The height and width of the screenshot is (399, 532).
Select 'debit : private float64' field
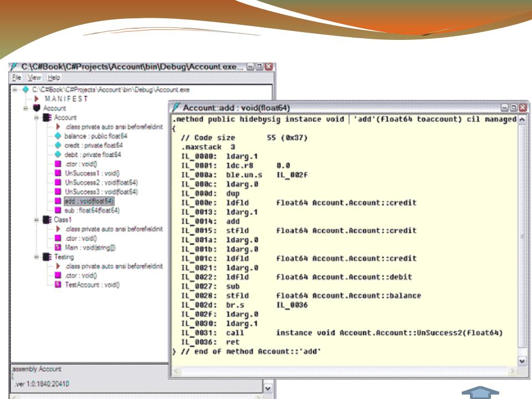point(93,155)
